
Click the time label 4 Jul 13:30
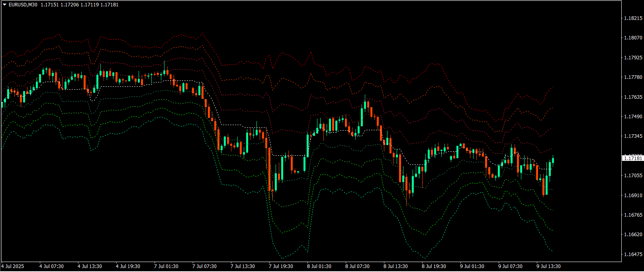(90, 266)
